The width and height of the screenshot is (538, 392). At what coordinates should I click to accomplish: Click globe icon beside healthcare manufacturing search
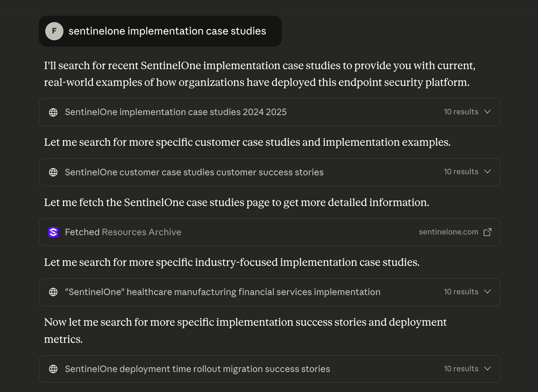click(x=53, y=292)
